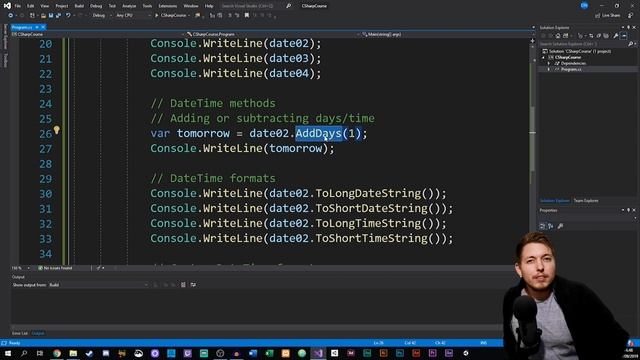Open Chrome from the taskbar
This screenshot has height=360, width=640.
tap(57, 353)
